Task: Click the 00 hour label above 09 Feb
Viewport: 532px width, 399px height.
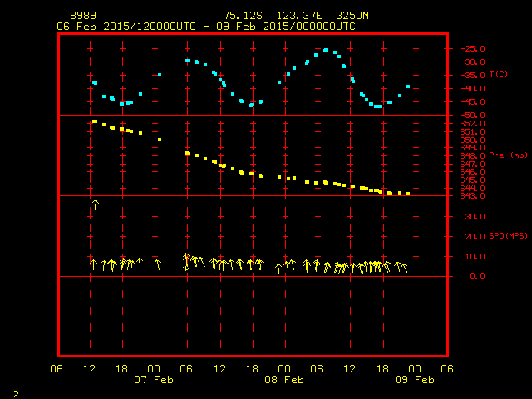Action: coord(415,368)
